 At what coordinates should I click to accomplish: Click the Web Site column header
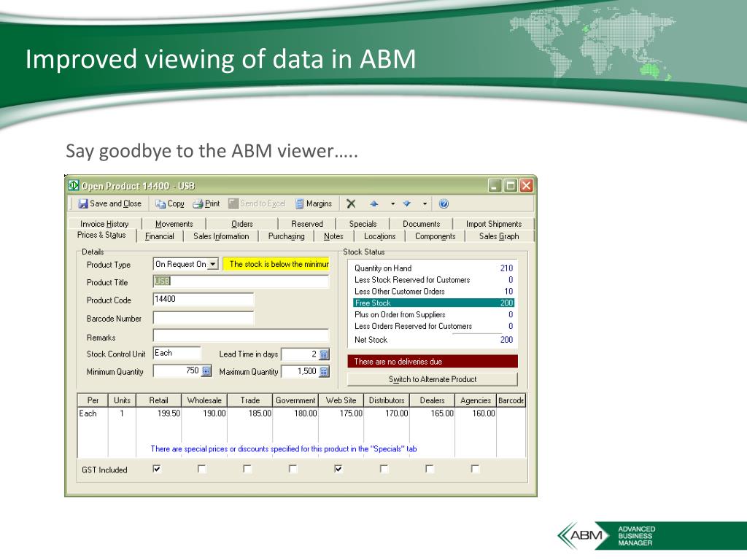click(x=341, y=400)
